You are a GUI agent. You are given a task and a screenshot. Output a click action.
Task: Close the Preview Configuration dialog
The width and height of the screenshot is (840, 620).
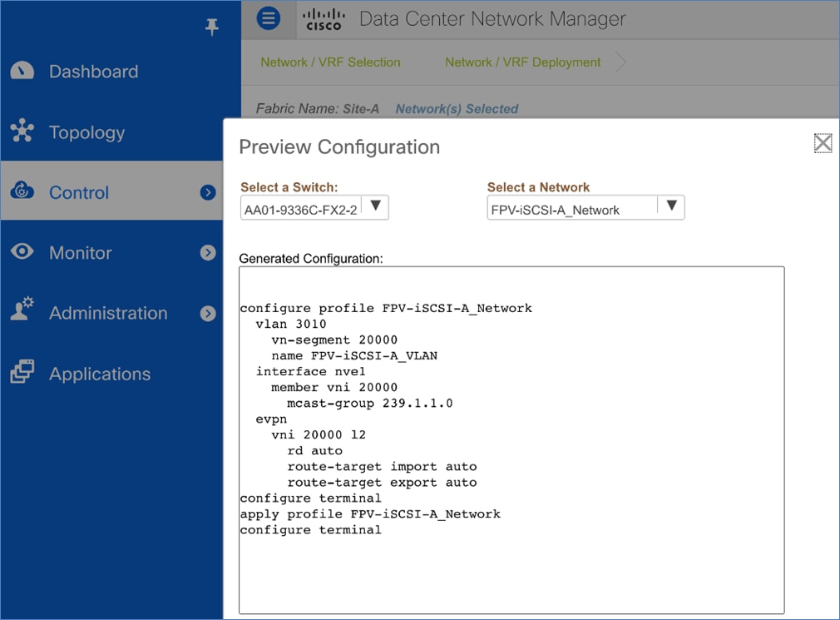(x=823, y=143)
